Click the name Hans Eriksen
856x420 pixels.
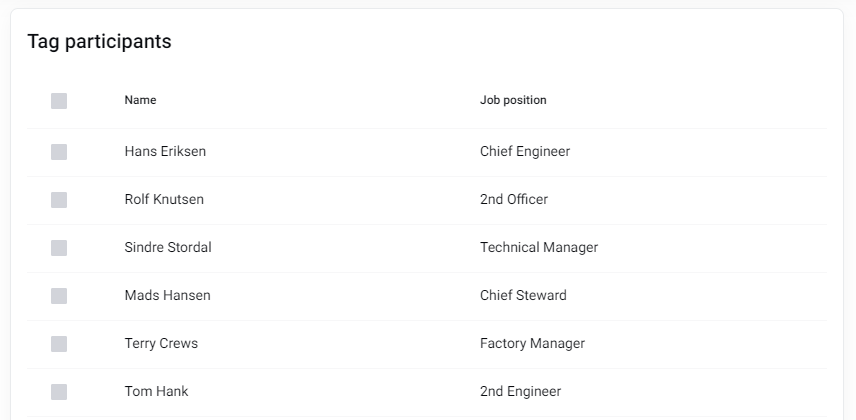coord(165,152)
